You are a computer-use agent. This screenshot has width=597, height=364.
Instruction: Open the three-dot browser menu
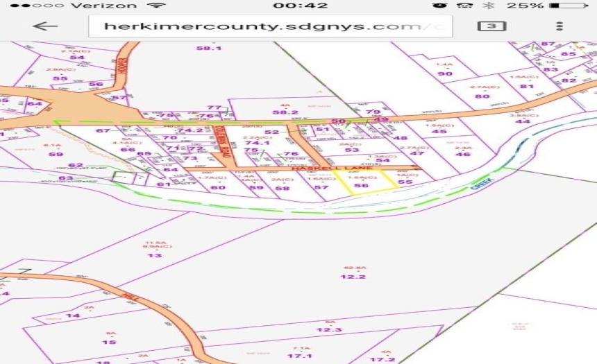[x=560, y=26]
